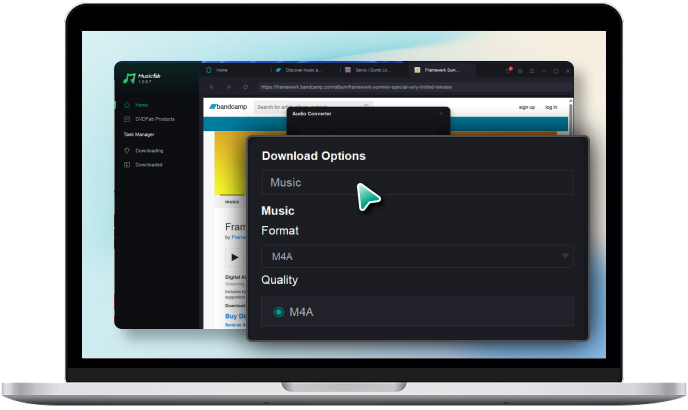Viewport: 688px width, 410px height.
Task: Open the hamburger menu in title bar
Action: pos(532,71)
